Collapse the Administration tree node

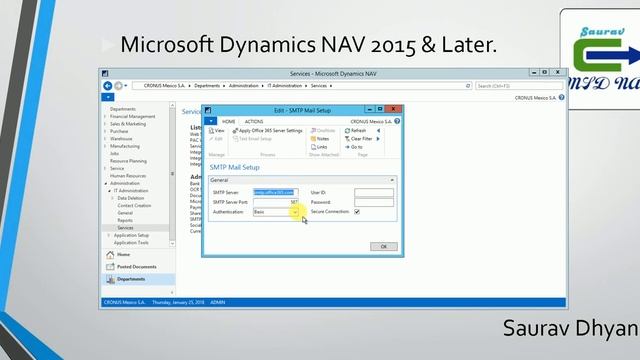[105, 183]
